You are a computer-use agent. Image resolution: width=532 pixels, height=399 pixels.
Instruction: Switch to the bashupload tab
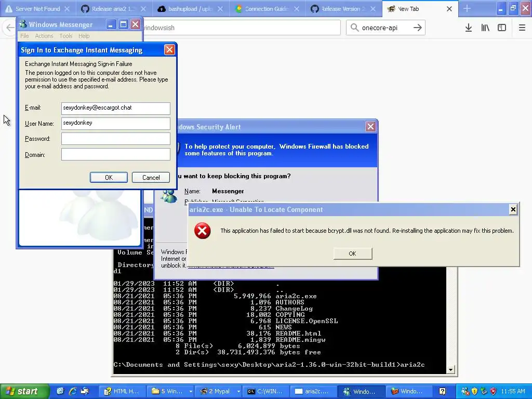click(x=190, y=9)
